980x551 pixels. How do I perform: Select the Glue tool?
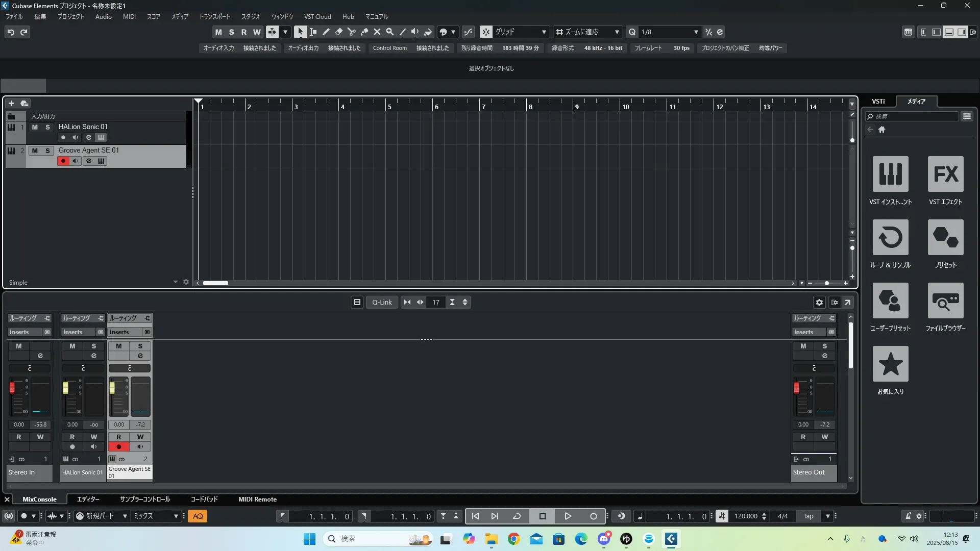click(x=364, y=32)
